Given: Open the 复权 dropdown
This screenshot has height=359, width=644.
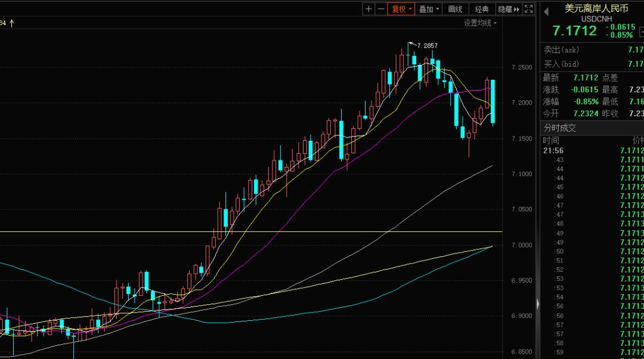Looking at the screenshot, I should click(401, 9).
